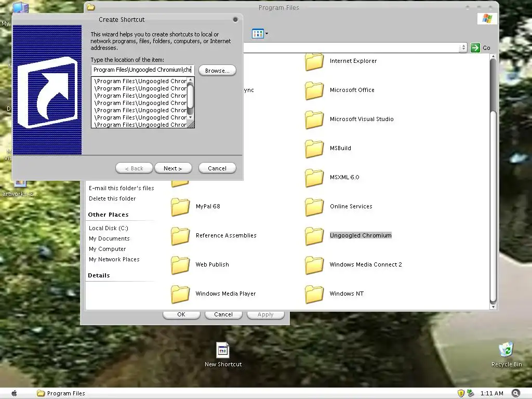
Task: Click the Explorer scrollbar down arrow
Action: click(x=493, y=307)
